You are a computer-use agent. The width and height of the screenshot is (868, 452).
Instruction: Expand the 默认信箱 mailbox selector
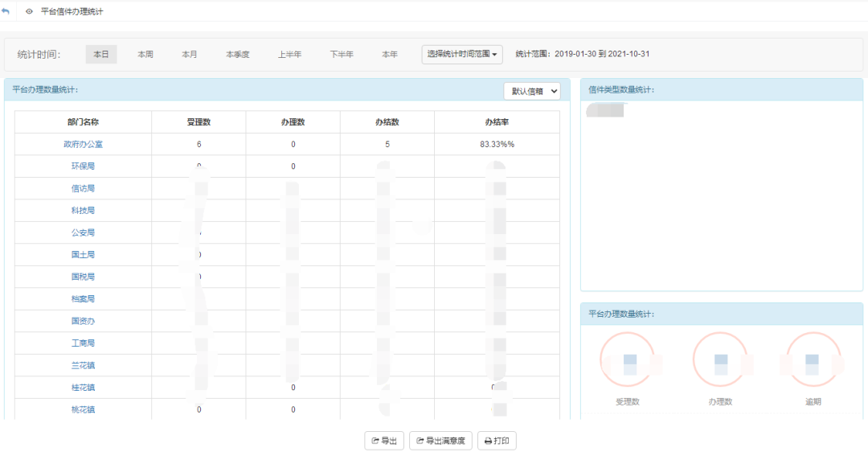pyautogui.click(x=532, y=92)
